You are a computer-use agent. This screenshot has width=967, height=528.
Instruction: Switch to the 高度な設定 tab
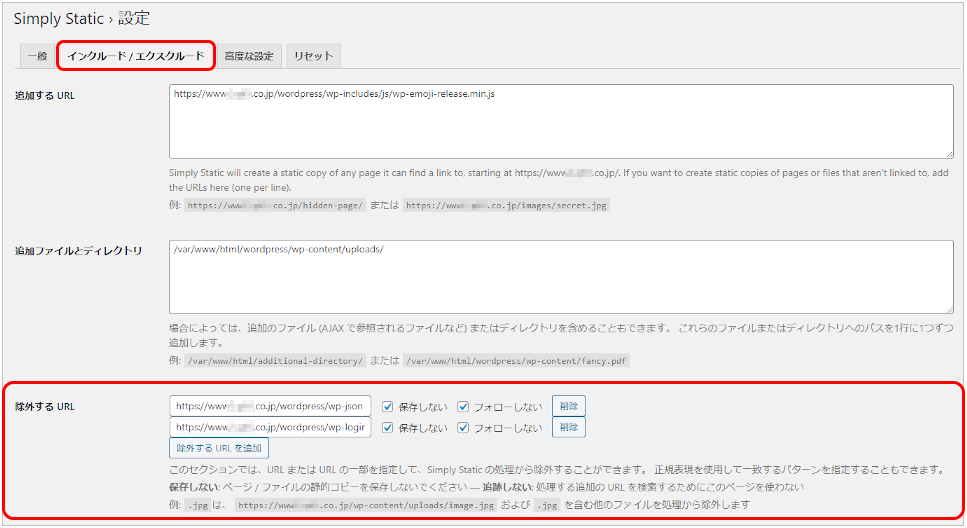(249, 56)
